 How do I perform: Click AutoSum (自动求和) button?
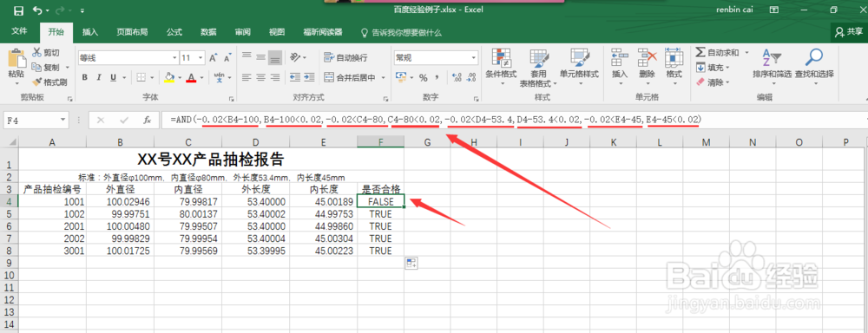(718, 53)
